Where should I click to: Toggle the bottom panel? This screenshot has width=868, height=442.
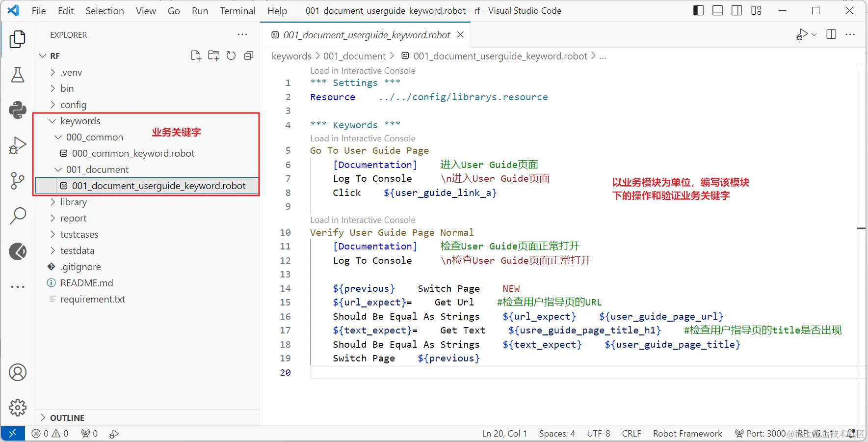click(x=717, y=11)
